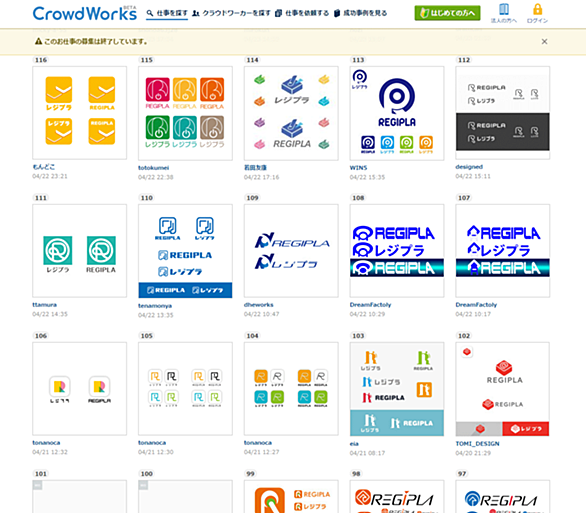Open entry 104 filled R icons thumbnail
The image size is (586, 513).
click(x=291, y=389)
